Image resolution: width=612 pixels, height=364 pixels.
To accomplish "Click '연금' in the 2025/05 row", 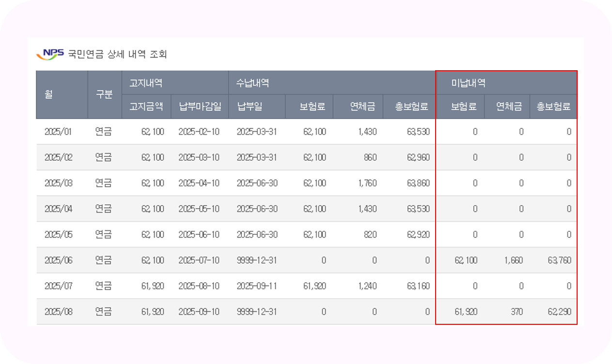I will click(x=104, y=234).
